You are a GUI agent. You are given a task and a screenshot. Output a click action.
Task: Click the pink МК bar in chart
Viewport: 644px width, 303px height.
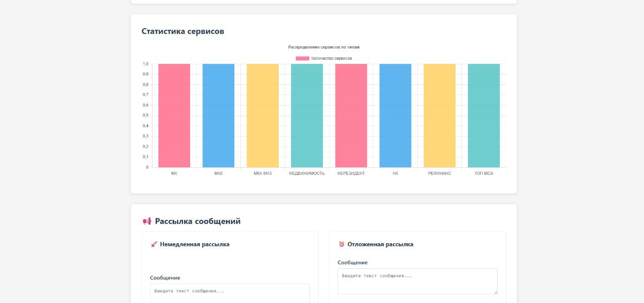coord(174,116)
